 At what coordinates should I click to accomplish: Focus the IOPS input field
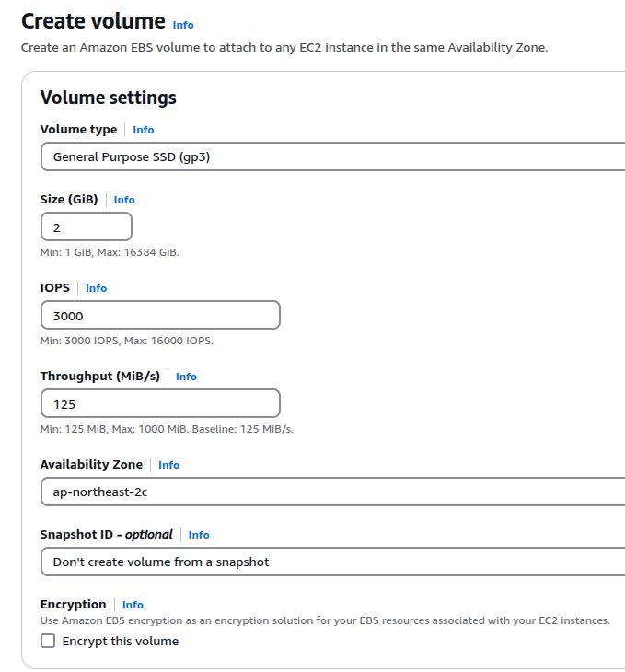pyautogui.click(x=160, y=315)
